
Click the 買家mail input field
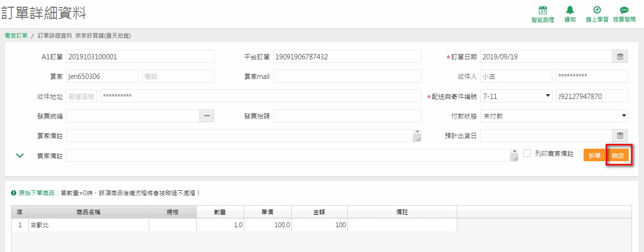347,77
